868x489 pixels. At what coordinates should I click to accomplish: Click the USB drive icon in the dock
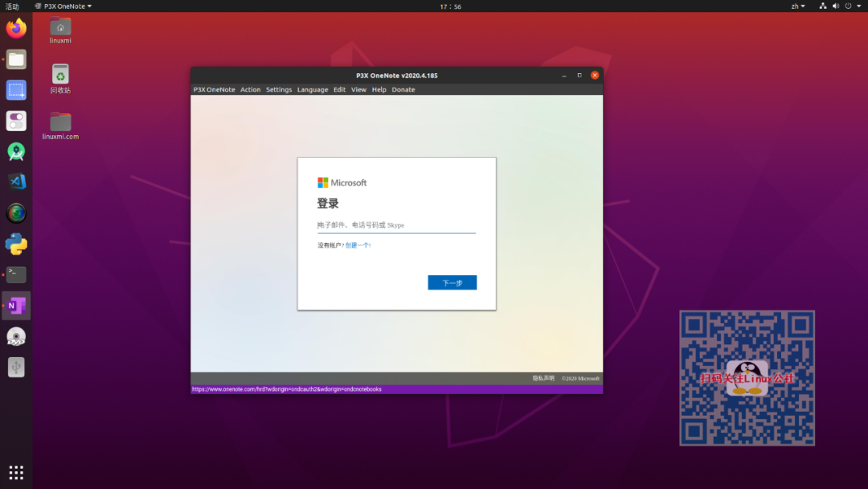point(16,367)
